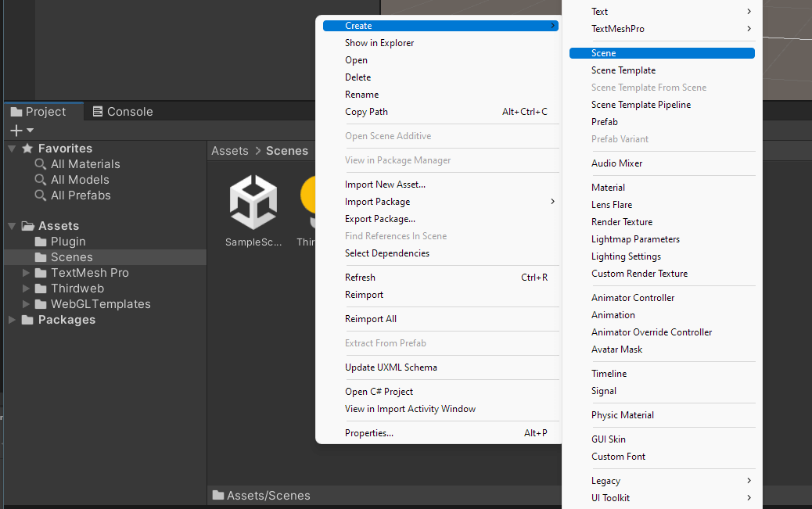Expand the Thirdweb folder
The height and width of the screenshot is (509, 812).
pos(25,289)
